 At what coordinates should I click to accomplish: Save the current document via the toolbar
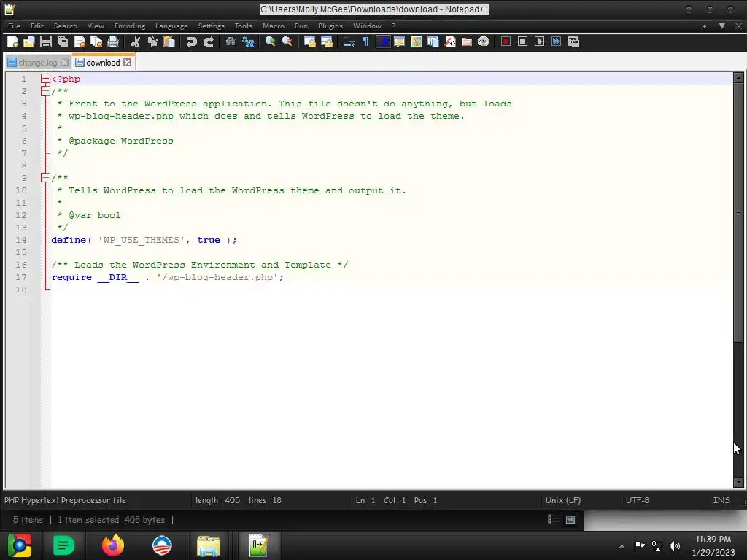click(46, 42)
